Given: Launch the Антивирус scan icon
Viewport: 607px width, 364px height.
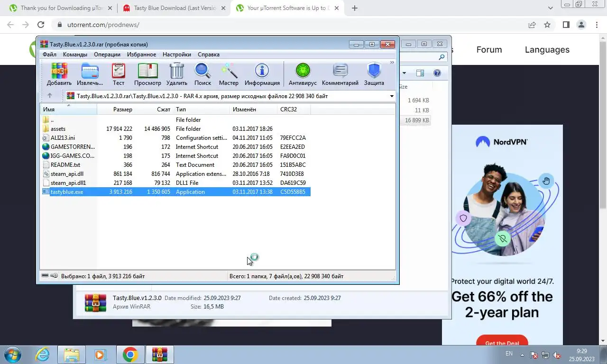Looking at the screenshot, I should (x=303, y=74).
